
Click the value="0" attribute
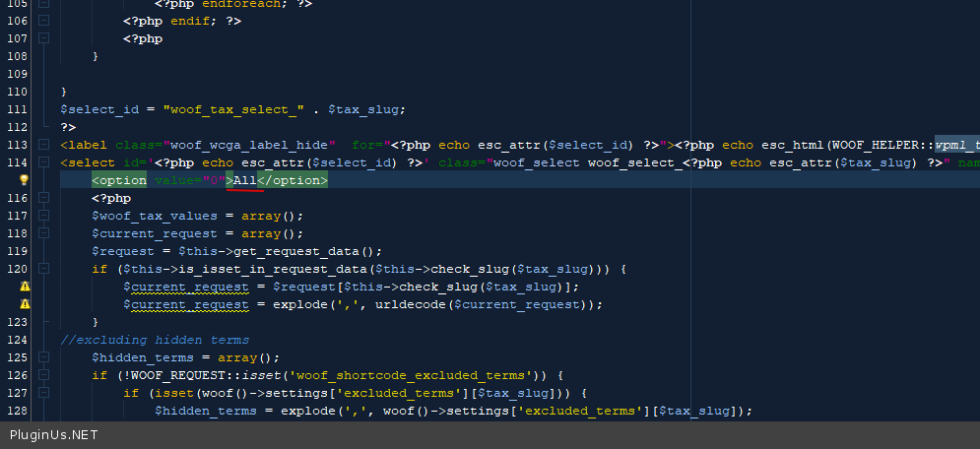[x=189, y=180]
